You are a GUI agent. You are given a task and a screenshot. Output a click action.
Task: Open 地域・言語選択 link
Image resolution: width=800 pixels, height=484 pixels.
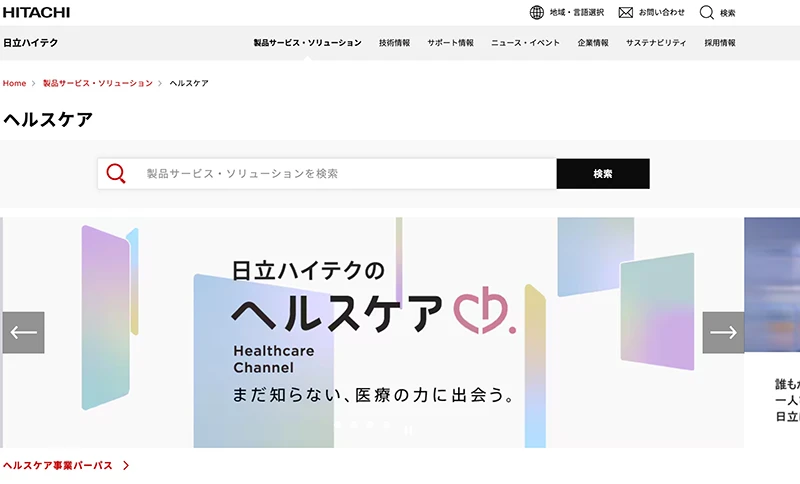[577, 12]
